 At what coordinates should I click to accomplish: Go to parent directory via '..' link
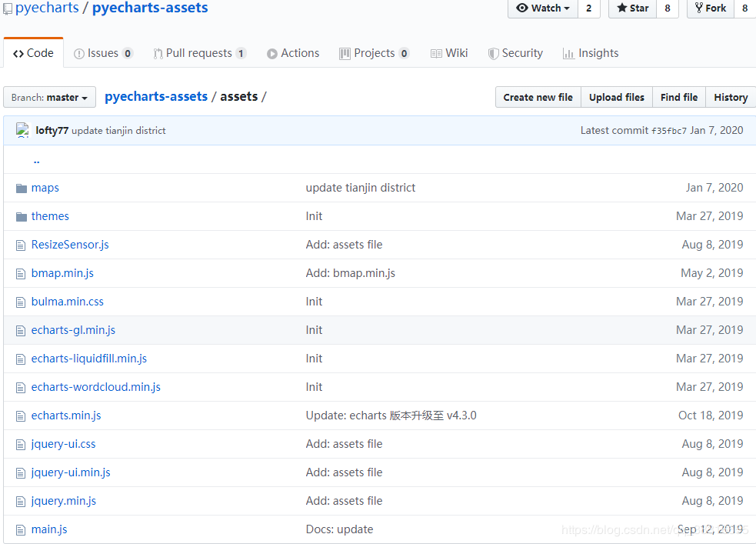(x=36, y=160)
